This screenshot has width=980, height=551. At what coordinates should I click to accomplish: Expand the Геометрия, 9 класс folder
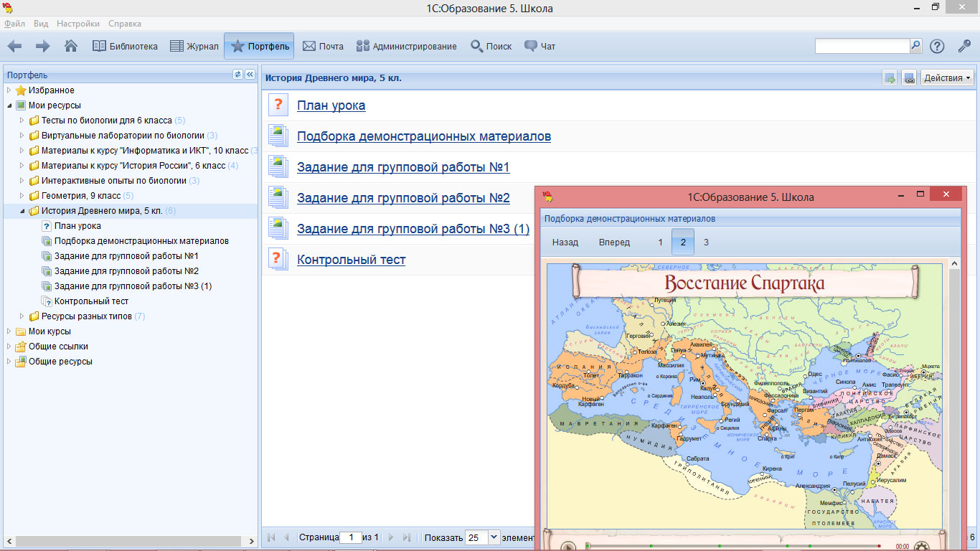(x=22, y=196)
